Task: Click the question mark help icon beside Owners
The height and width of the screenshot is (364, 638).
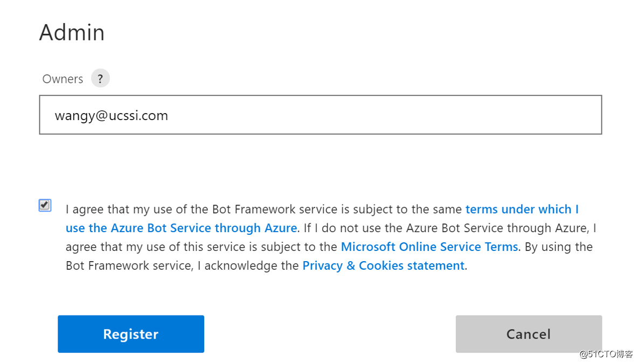Action: pyautogui.click(x=100, y=79)
